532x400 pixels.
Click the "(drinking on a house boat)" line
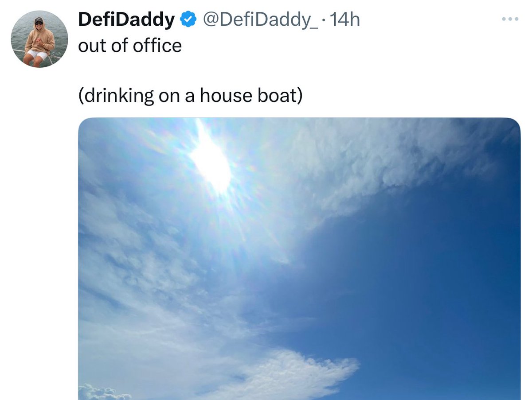click(x=190, y=96)
